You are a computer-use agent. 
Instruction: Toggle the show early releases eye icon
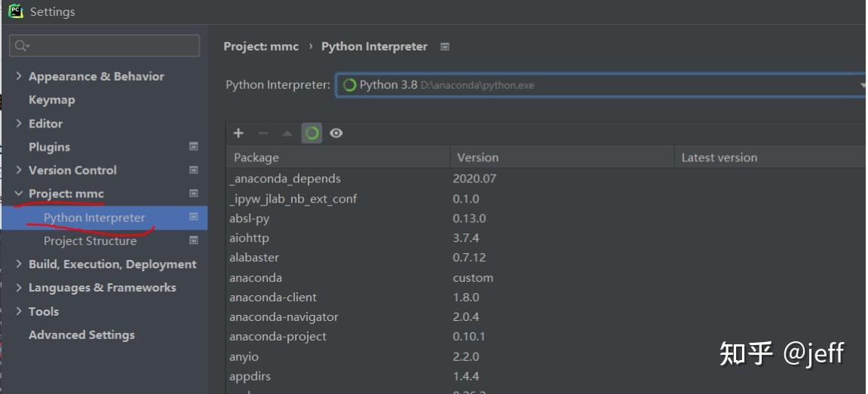point(336,133)
